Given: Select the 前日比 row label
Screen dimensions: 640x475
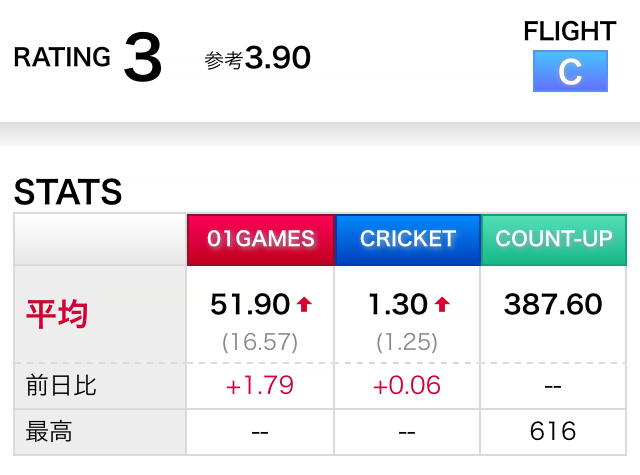Looking at the screenshot, I should pyautogui.click(x=61, y=385).
